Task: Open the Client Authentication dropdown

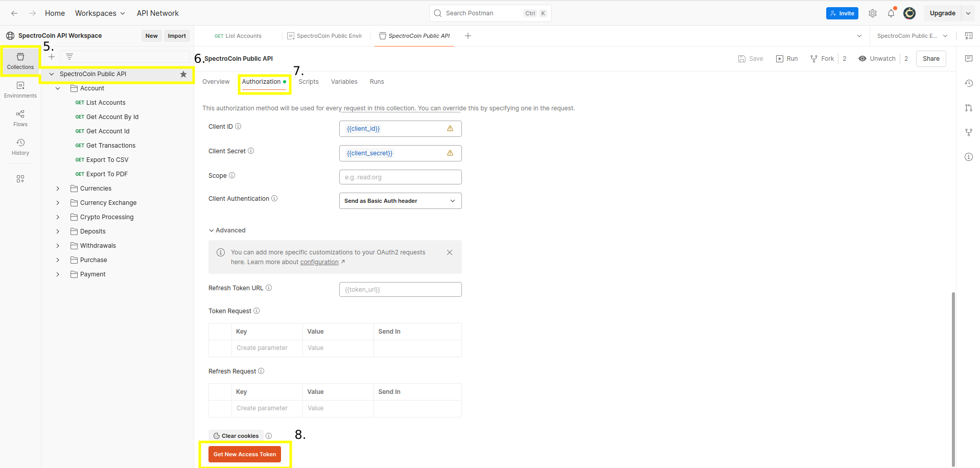Action: (401, 201)
